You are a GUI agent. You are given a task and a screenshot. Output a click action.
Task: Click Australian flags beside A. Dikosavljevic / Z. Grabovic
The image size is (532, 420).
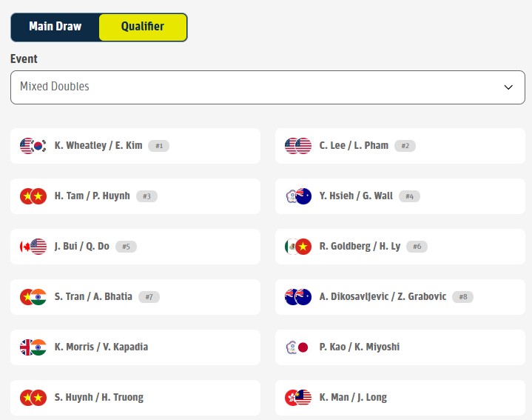coord(298,297)
